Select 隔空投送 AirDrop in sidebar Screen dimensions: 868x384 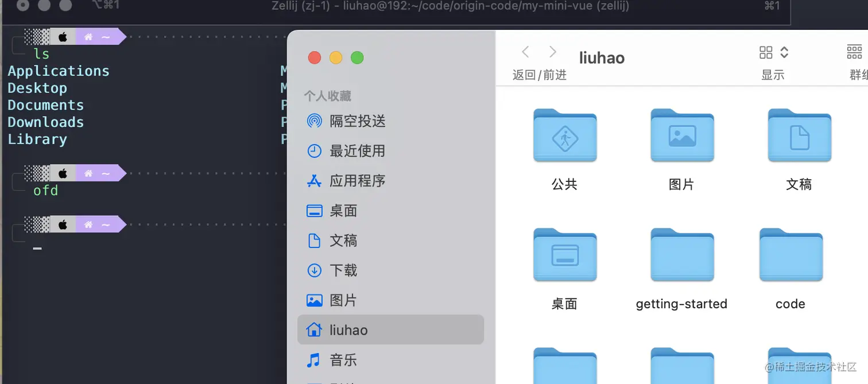click(390, 121)
